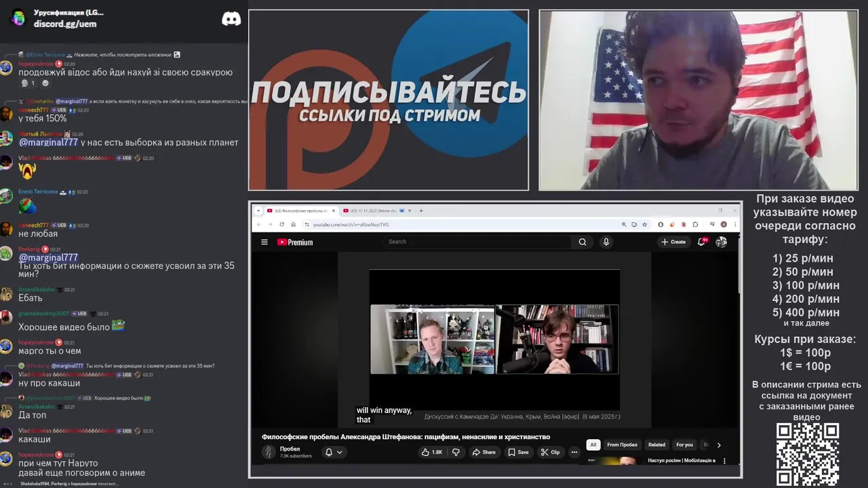The height and width of the screenshot is (488, 868).
Task: Click the emoji reaction under hopeyouknow's message
Action: pos(28,83)
